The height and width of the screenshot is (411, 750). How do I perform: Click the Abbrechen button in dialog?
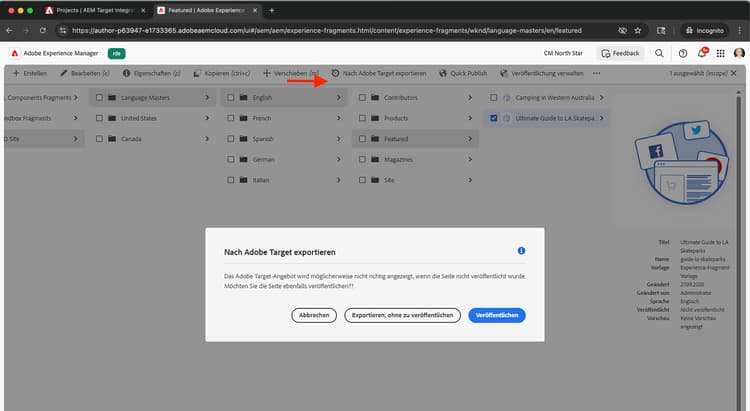coord(314,315)
